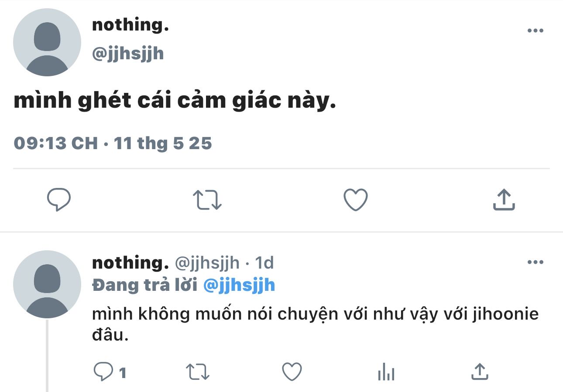The image size is (563, 392).
Task: Open replies to the jihoonie tweet
Action: pyautogui.click(x=104, y=372)
